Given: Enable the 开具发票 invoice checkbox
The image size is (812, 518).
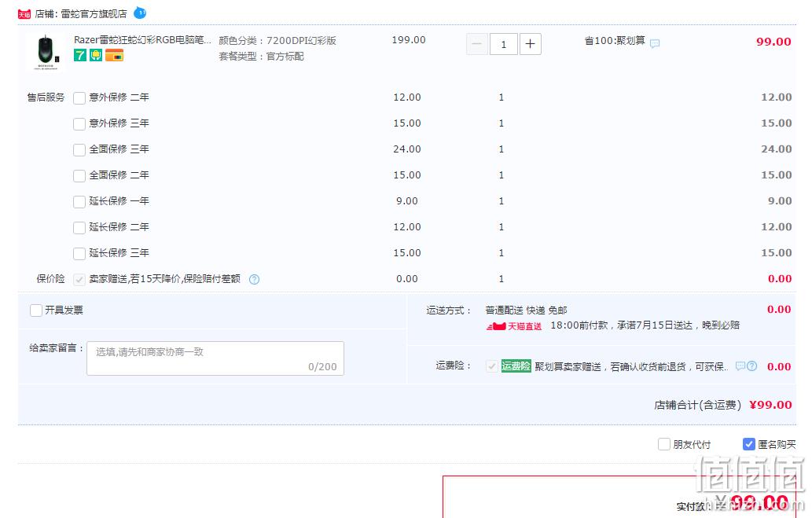Looking at the screenshot, I should click(36, 310).
